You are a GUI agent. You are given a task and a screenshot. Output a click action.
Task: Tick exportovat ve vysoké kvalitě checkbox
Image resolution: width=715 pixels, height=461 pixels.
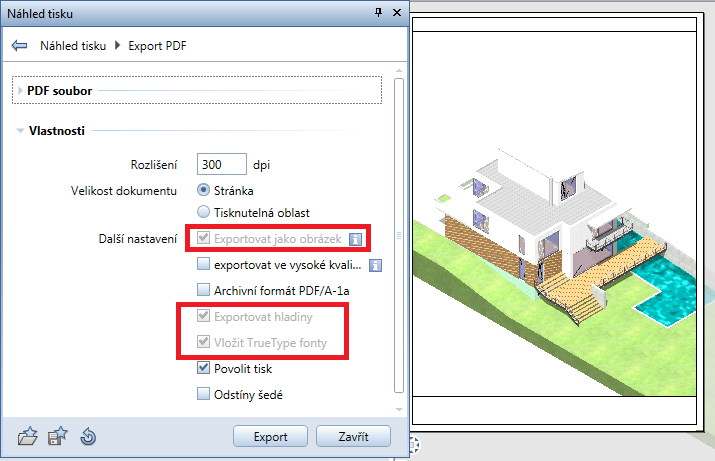pyautogui.click(x=203, y=265)
